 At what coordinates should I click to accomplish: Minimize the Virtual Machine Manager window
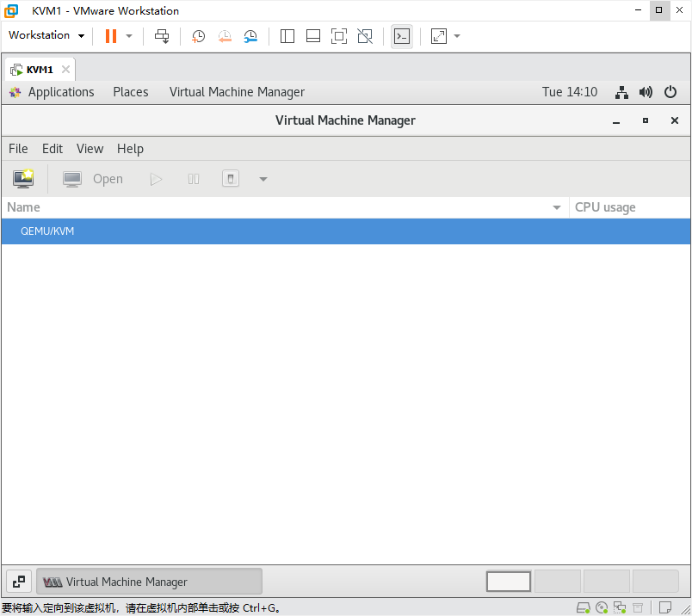(616, 121)
